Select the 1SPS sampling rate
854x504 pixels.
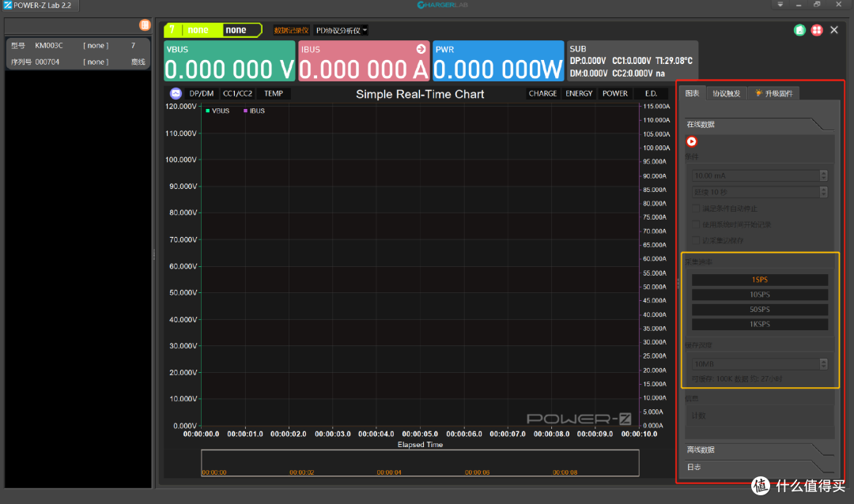pyautogui.click(x=760, y=280)
